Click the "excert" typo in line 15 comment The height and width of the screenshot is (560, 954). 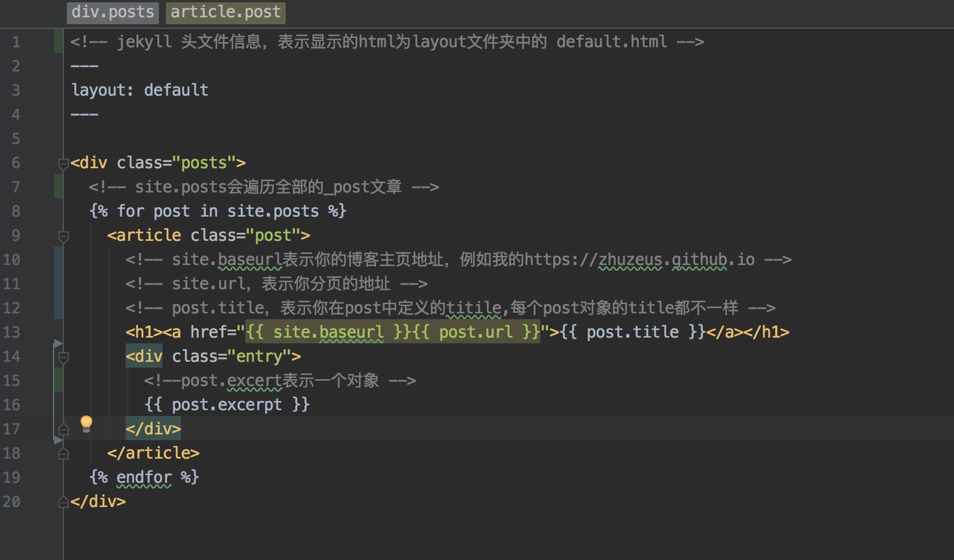click(254, 381)
